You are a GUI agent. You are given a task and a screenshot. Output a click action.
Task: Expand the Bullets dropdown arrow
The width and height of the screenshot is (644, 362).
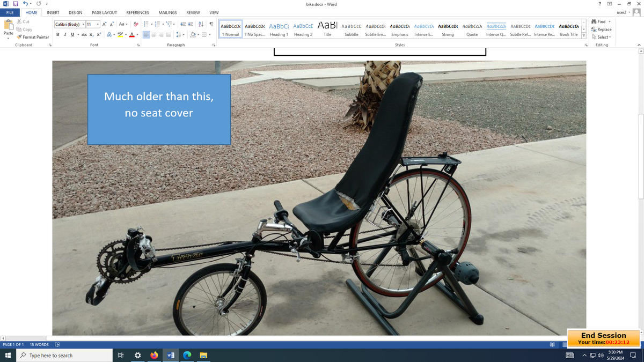tap(152, 24)
